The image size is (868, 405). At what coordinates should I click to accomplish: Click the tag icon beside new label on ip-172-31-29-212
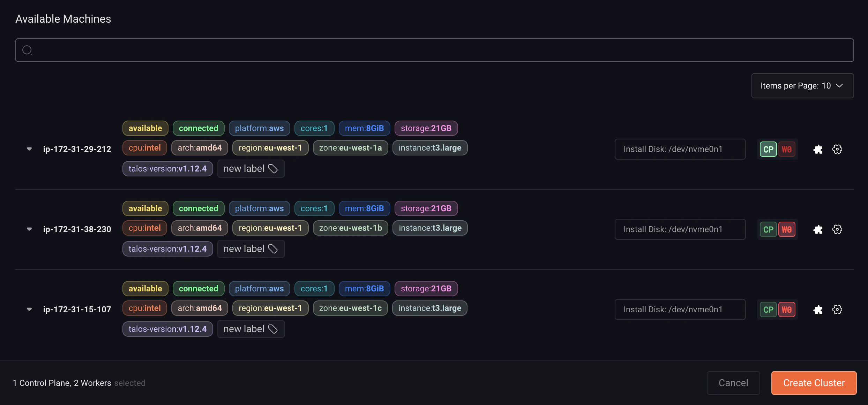[x=273, y=168]
